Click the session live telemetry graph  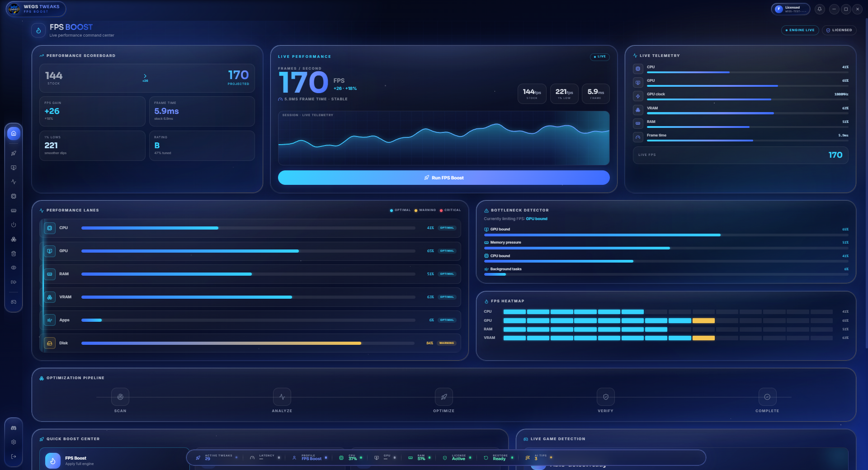click(444, 138)
